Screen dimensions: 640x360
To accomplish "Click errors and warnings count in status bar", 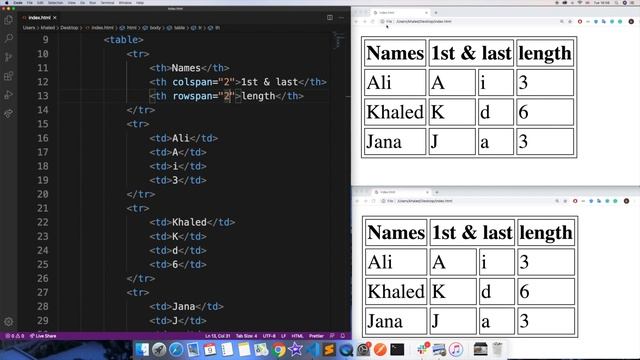I will [14, 336].
